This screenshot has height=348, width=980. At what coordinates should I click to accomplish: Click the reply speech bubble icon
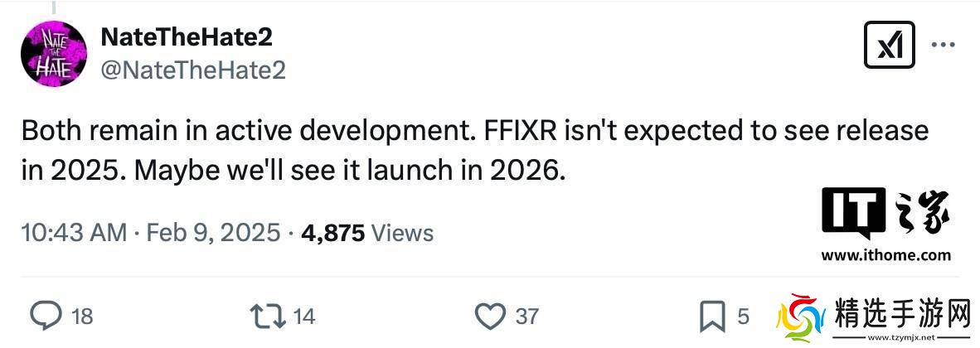pos(46,316)
